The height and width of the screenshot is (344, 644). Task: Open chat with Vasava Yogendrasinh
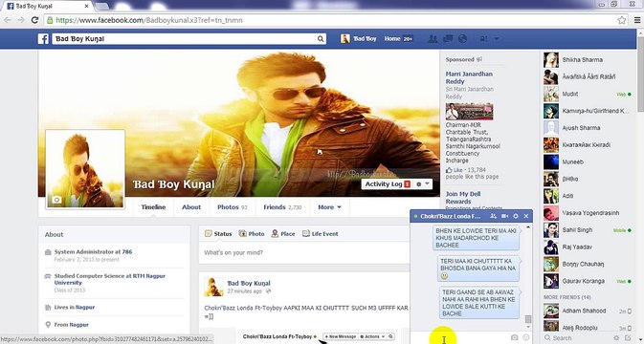point(588,213)
